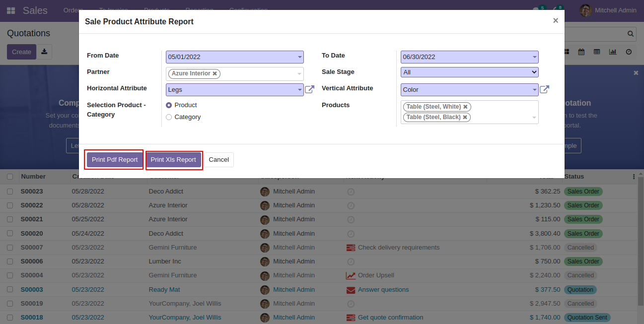644x324 pixels.
Task: Open the Vertical Attribute Color dropdown
Action: coord(469,90)
